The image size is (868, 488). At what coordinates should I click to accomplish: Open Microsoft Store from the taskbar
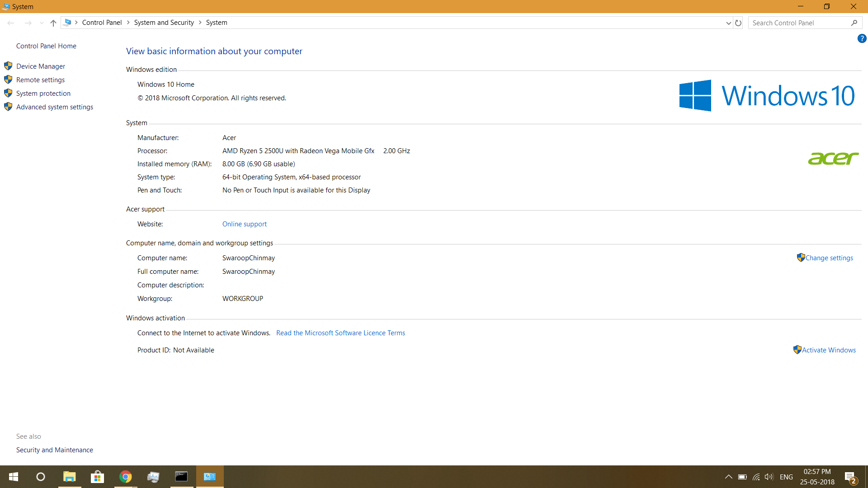click(x=97, y=477)
